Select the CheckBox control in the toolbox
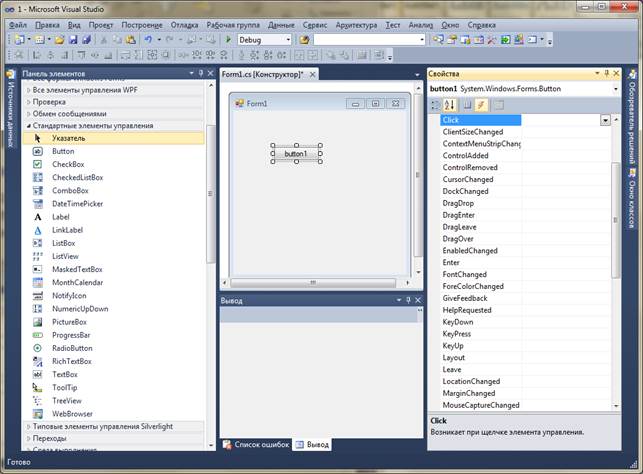Screen dimensions: 643x474 [67, 164]
